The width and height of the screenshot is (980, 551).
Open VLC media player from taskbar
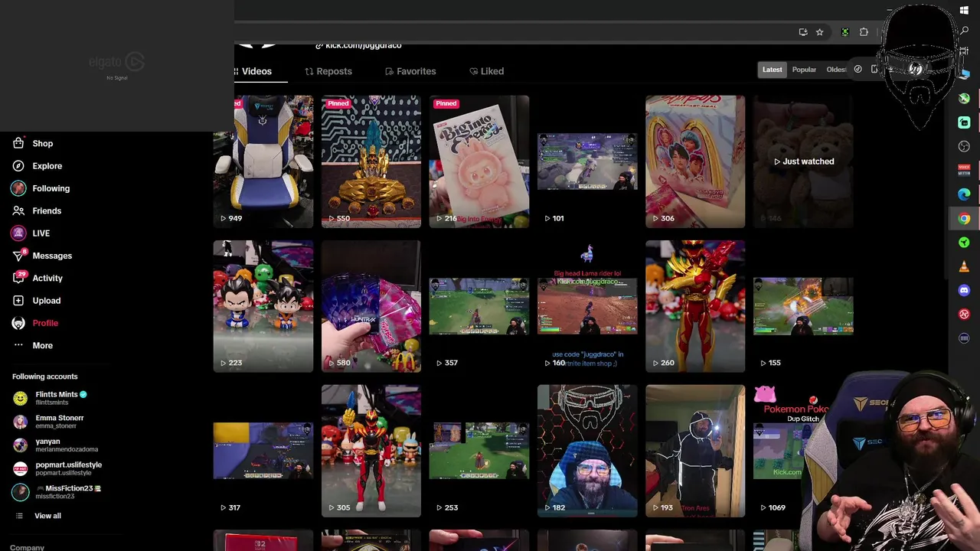click(964, 266)
